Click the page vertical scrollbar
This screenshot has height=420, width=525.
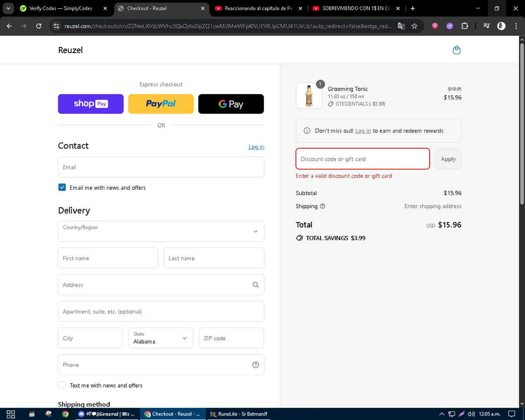pyautogui.click(x=522, y=124)
